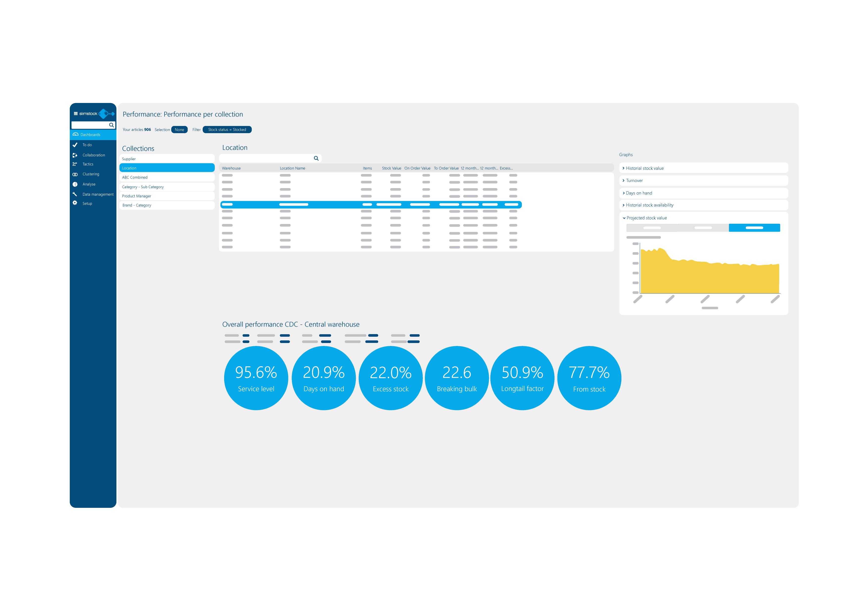Click the Service level 95.6% circle
Viewport: 868px width, 614px height.
click(256, 378)
